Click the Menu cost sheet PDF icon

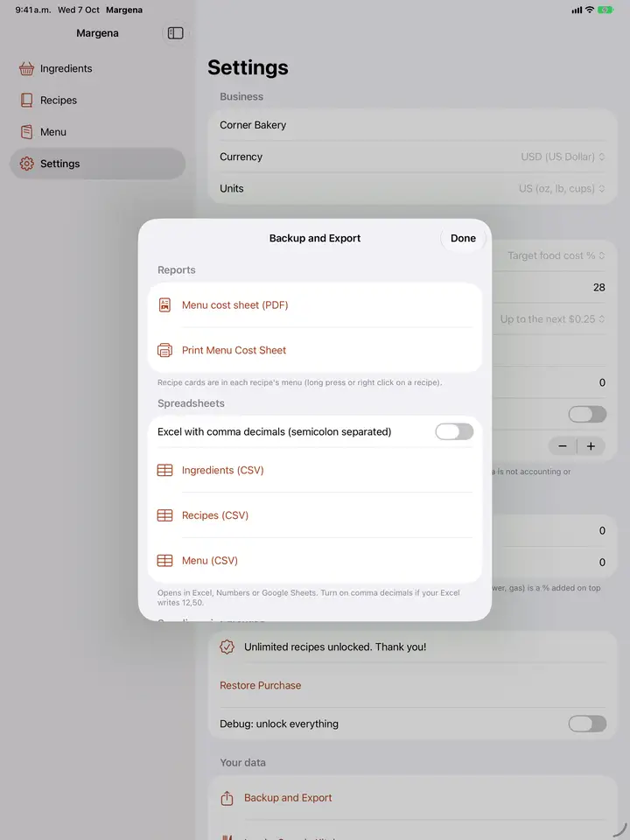click(164, 304)
